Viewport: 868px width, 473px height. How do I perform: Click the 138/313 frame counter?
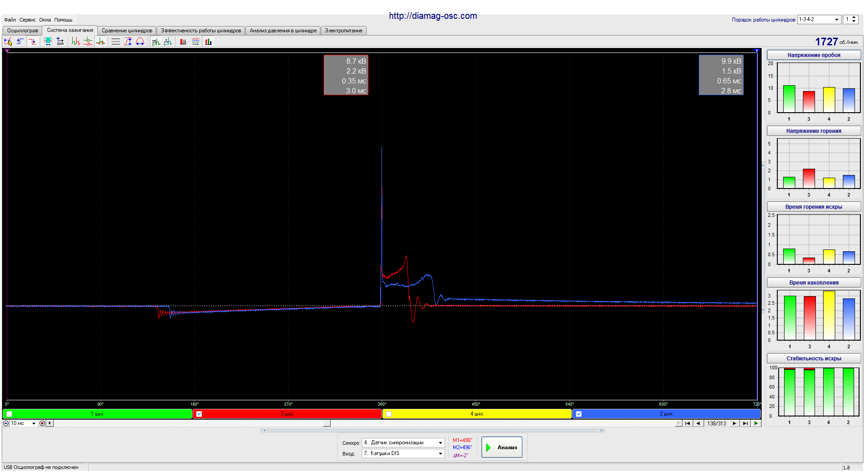pos(716,423)
